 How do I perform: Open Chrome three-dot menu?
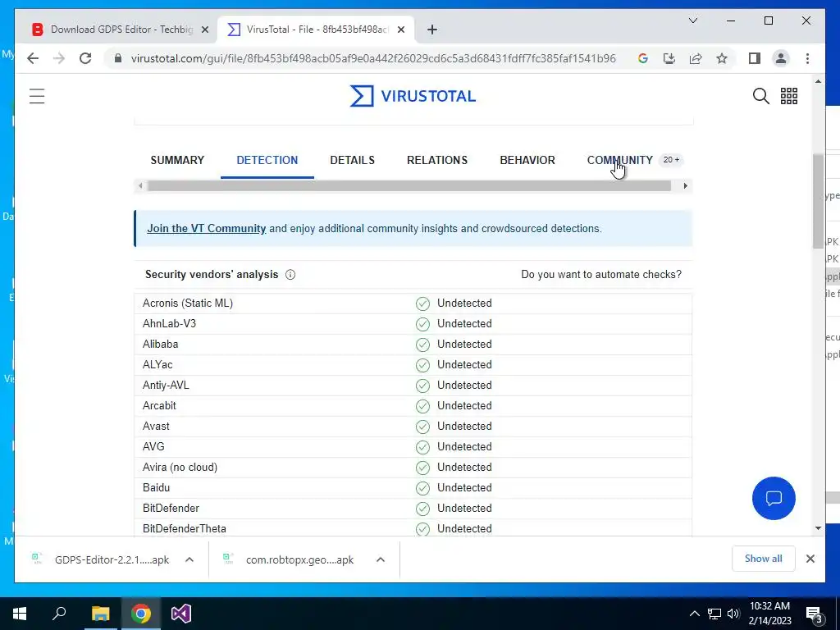[x=807, y=58]
